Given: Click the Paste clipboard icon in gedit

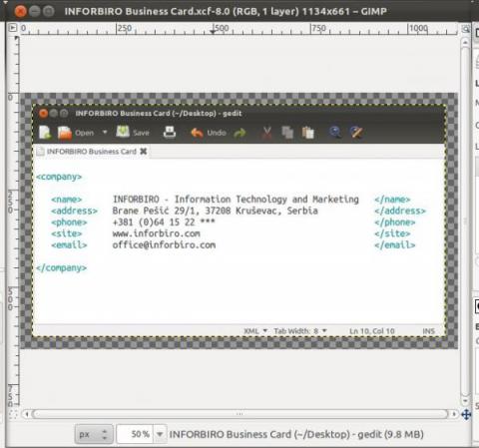Looking at the screenshot, I should pos(308,133).
